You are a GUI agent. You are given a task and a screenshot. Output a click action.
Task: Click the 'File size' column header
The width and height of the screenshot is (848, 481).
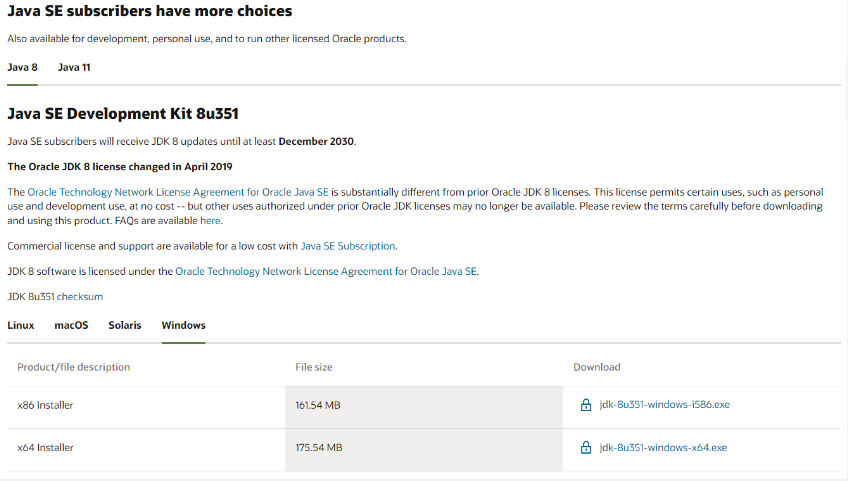tap(314, 367)
